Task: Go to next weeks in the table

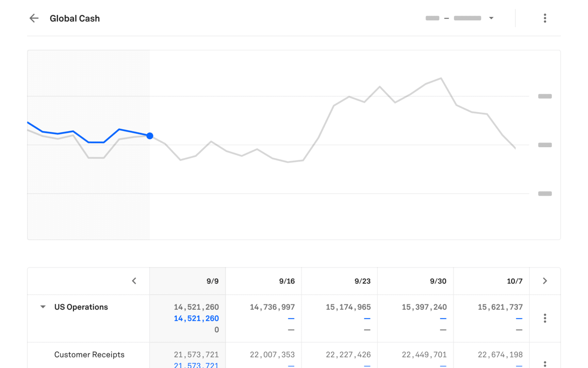Action: click(545, 281)
